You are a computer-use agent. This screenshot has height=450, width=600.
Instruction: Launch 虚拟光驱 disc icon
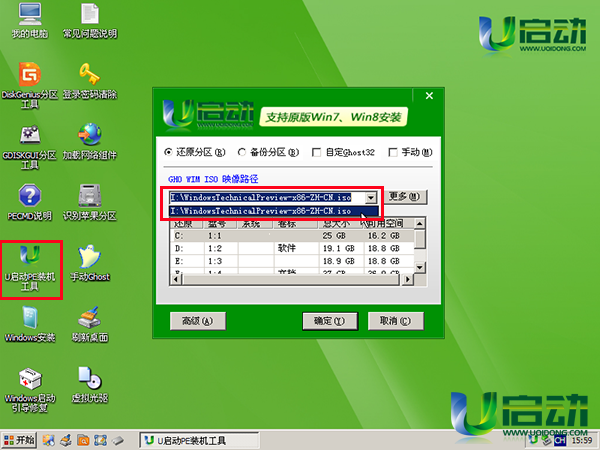[x=90, y=385]
